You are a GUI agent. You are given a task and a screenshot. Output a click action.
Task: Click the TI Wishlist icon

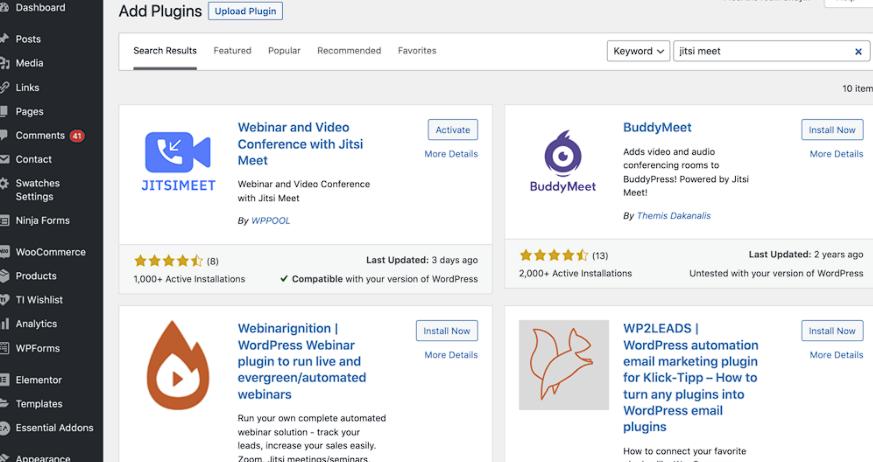[x=4, y=299]
